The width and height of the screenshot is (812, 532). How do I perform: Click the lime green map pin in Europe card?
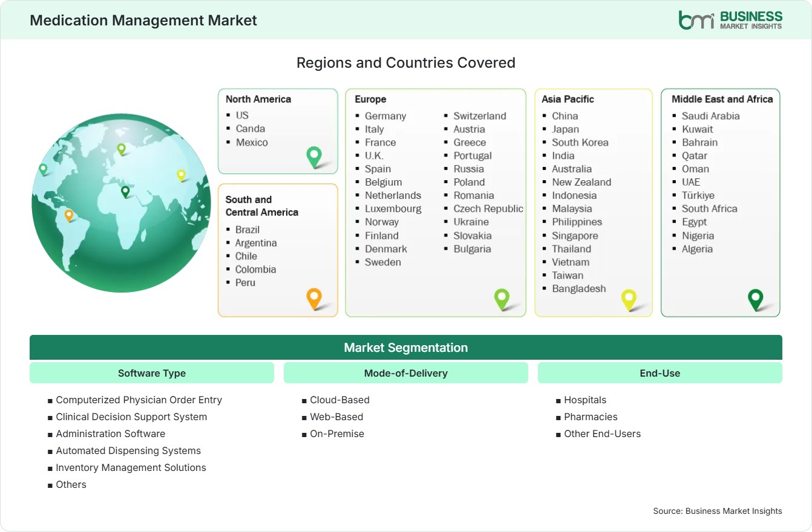[502, 299]
